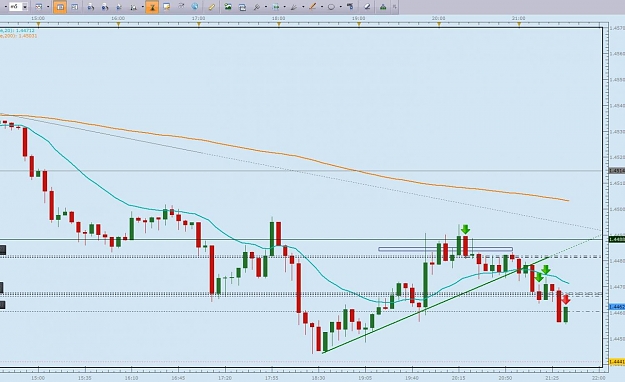Select the green rising trendline

(436, 305)
